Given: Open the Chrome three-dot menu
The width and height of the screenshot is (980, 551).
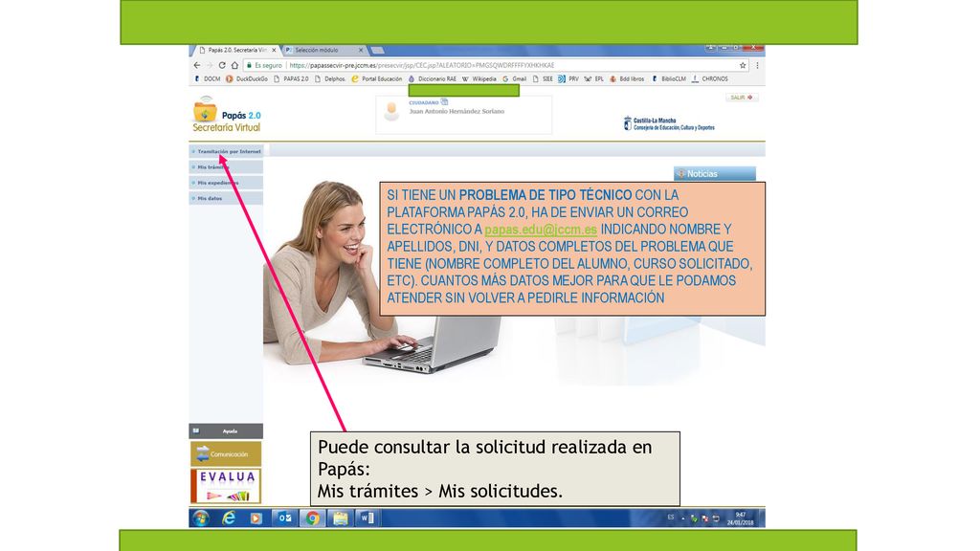Looking at the screenshot, I should point(757,65).
